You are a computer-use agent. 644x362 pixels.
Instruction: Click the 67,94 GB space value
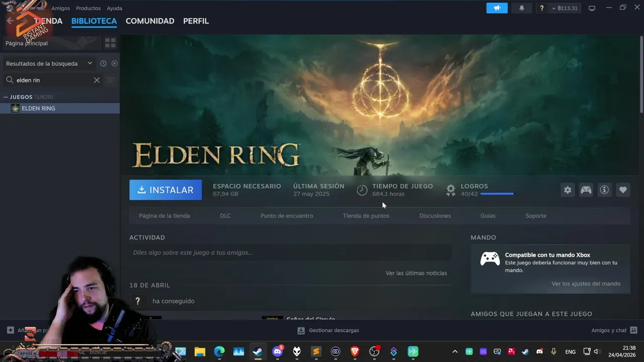225,194
